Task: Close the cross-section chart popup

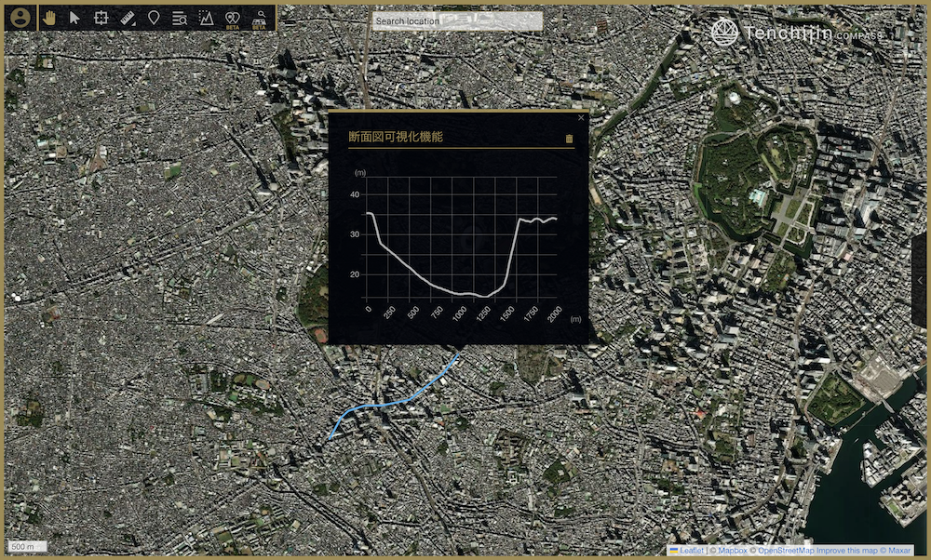Action: pyautogui.click(x=581, y=117)
